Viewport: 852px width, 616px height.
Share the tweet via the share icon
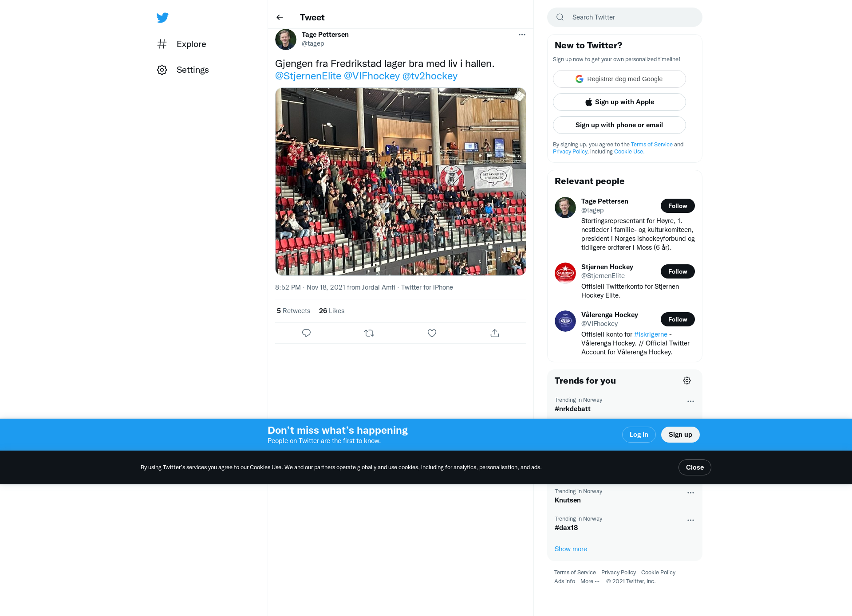[x=495, y=333]
